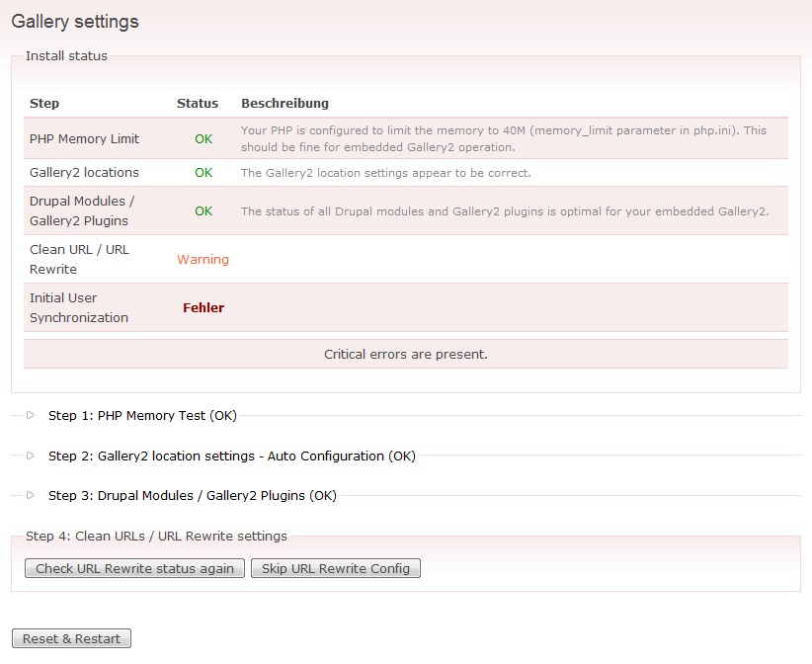
Task: Expand Step 1 PHP Memory Test triangle
Action: click(x=31, y=415)
